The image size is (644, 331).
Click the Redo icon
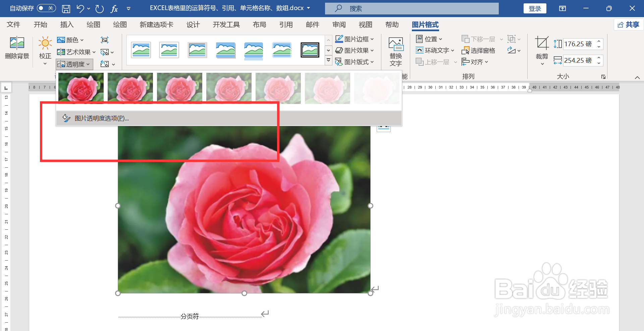(99, 8)
